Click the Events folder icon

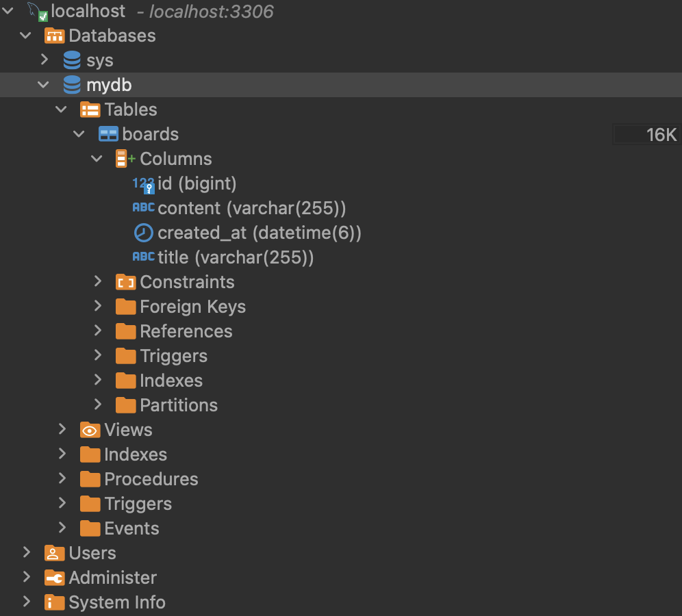coord(90,528)
